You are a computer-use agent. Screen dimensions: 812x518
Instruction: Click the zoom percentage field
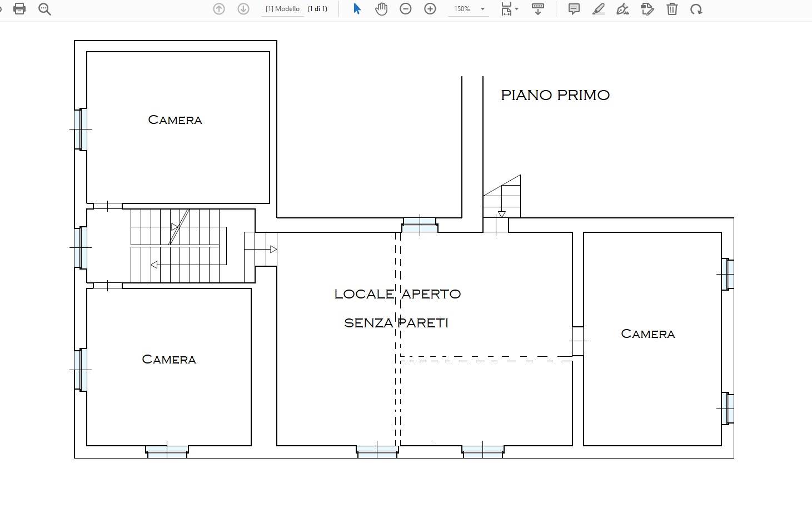462,9
